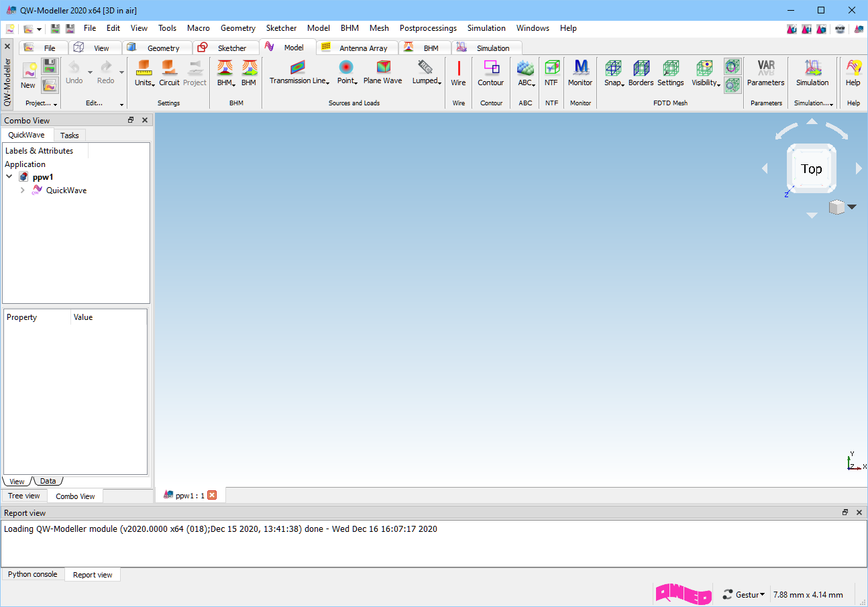
Task: Click the mesh circle view icon
Action: coord(733,66)
